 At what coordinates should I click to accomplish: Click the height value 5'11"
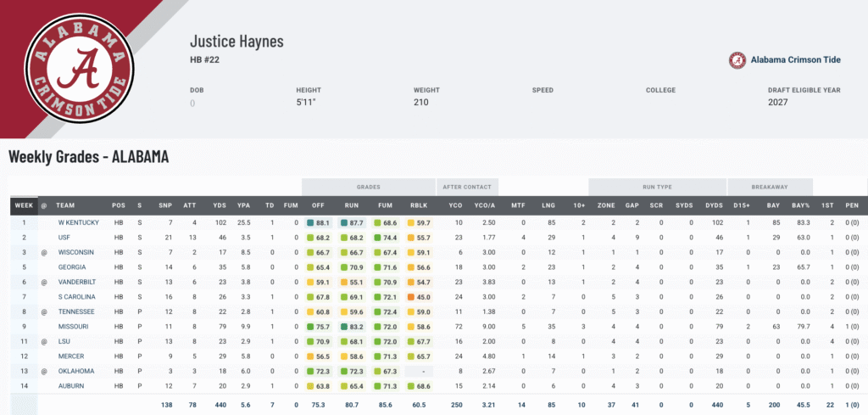[x=306, y=103]
